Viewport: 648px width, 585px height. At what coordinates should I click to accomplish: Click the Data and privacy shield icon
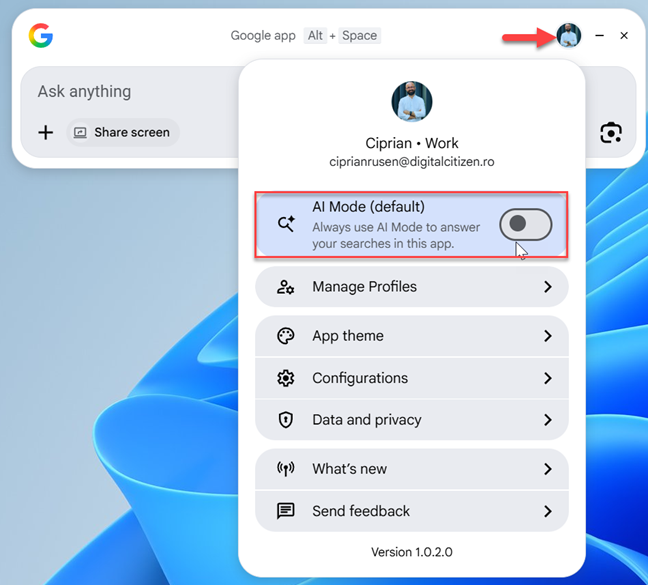tap(286, 420)
